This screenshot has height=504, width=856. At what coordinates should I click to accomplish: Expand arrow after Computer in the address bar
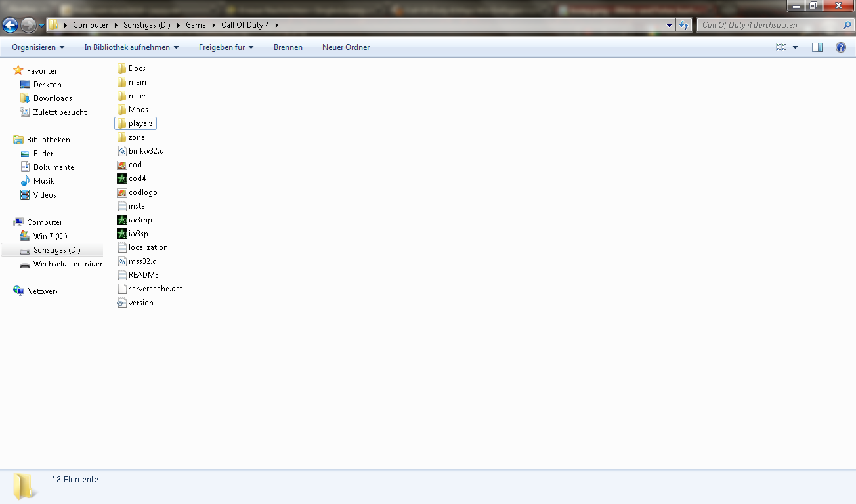click(116, 25)
